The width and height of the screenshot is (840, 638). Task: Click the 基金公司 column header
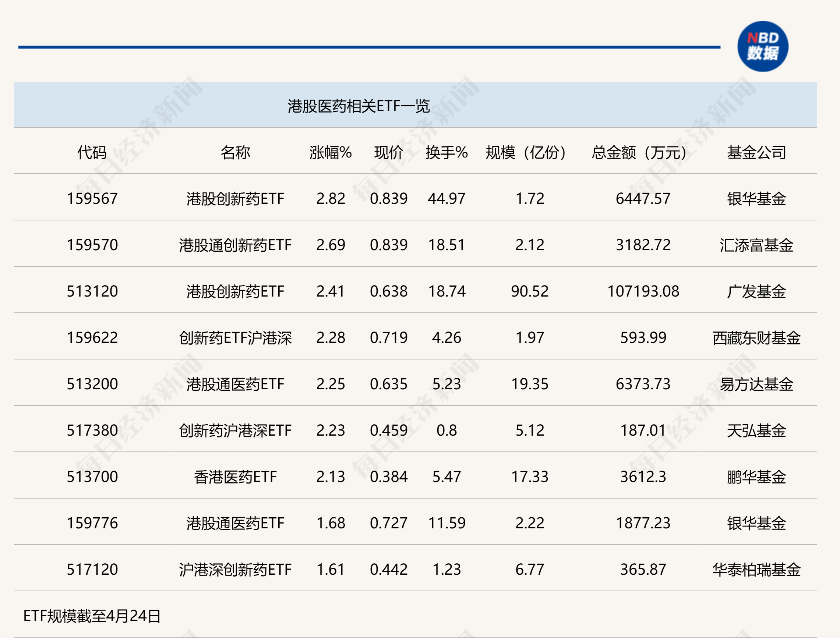[756, 153]
